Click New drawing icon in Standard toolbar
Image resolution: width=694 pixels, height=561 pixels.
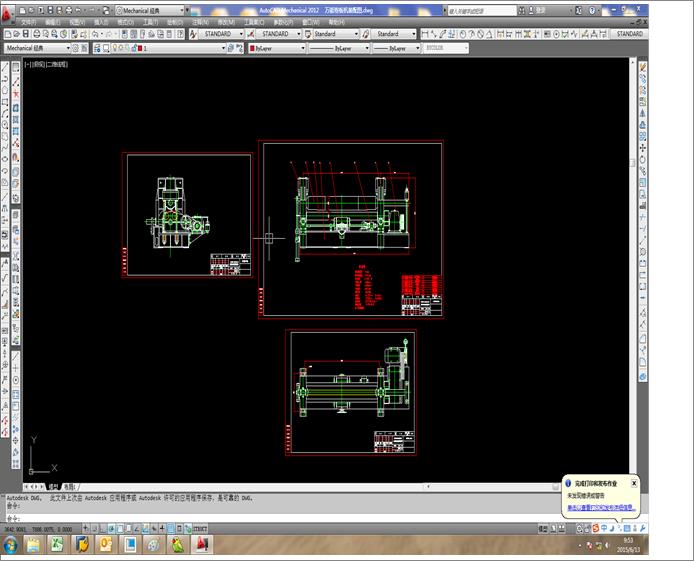point(8,34)
